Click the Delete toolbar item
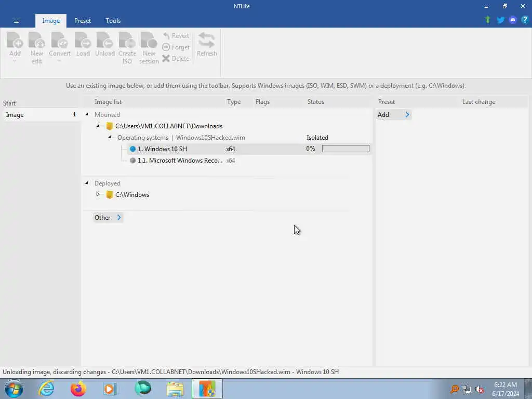 tap(176, 58)
